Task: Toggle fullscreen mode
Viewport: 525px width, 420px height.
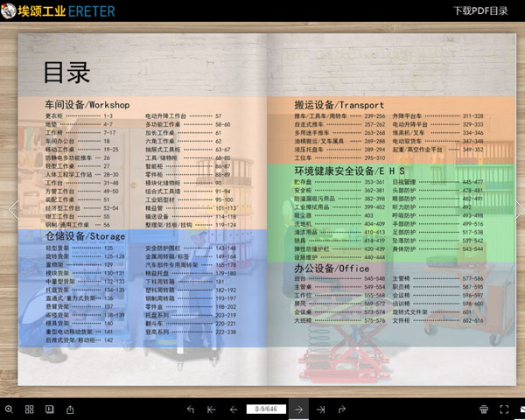Action: click(502, 409)
